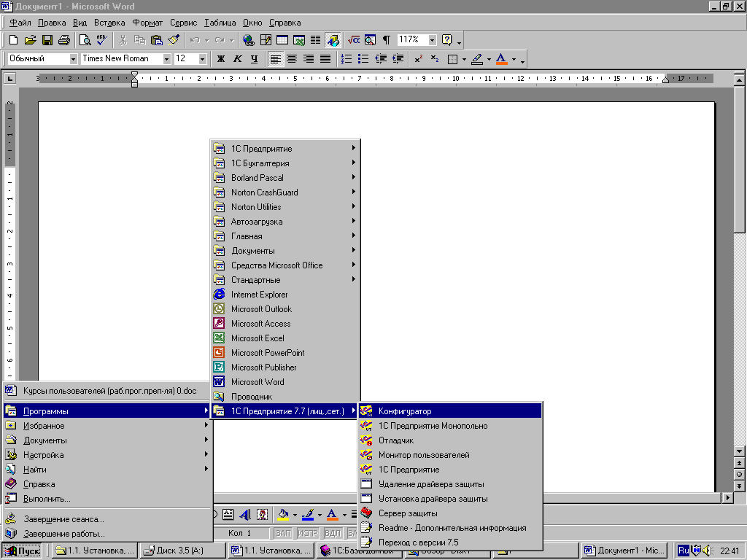Toggle document map icon

pyautogui.click(x=370, y=40)
